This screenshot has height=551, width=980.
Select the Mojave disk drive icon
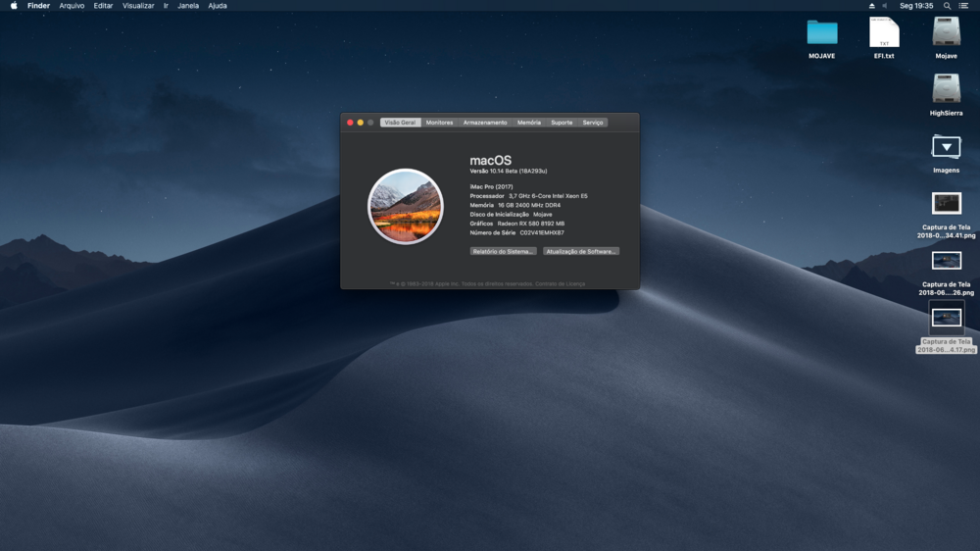(x=946, y=33)
